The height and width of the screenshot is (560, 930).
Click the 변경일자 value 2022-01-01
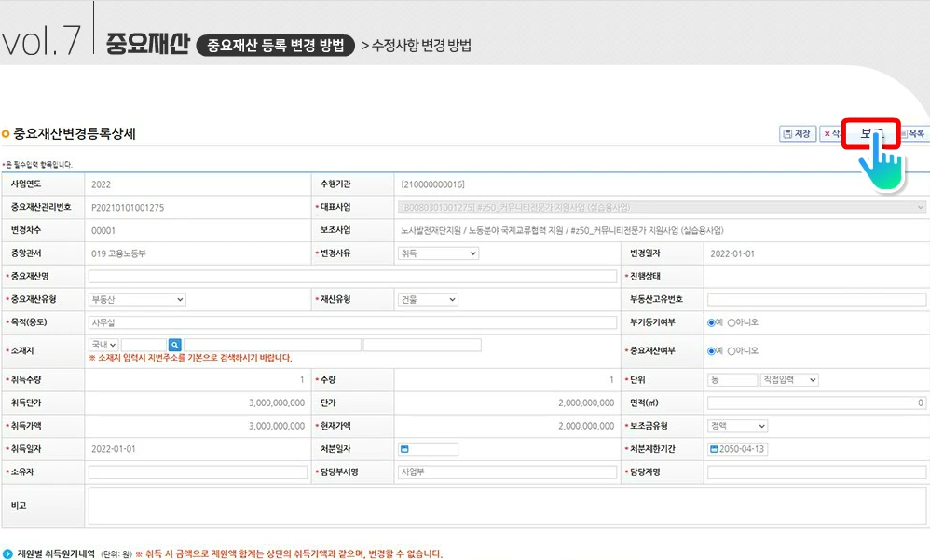732,253
